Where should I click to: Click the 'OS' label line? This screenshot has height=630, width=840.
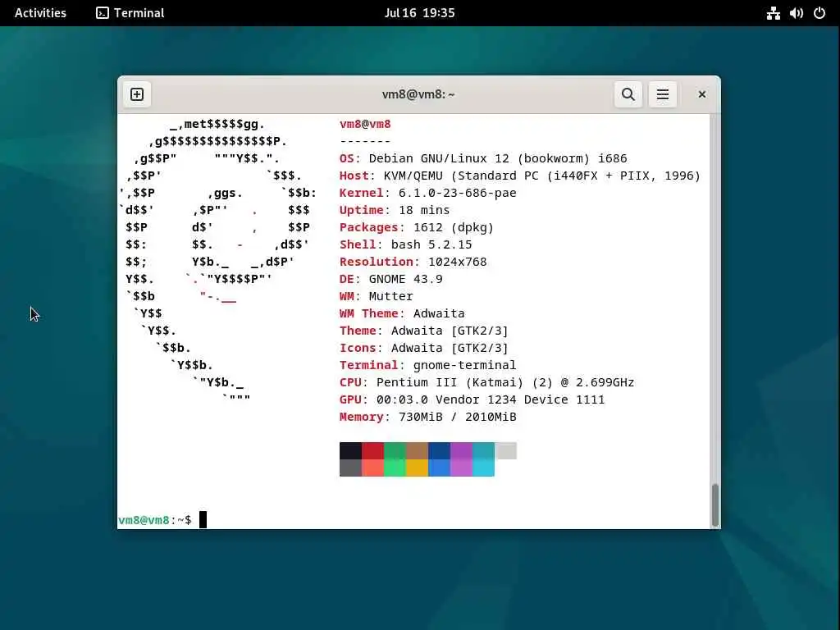click(x=347, y=158)
